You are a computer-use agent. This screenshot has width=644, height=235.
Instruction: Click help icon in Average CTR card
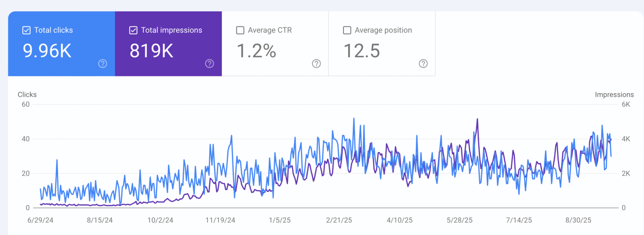pyautogui.click(x=317, y=63)
